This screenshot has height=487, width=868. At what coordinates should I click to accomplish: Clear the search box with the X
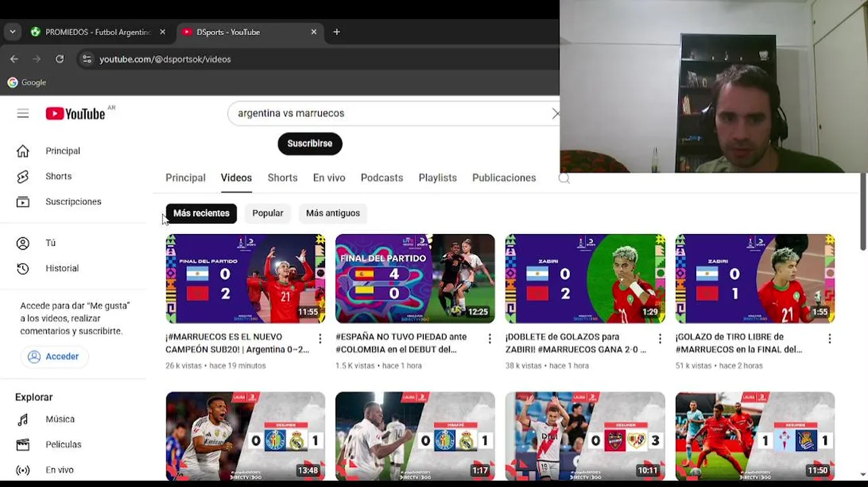[x=555, y=114]
